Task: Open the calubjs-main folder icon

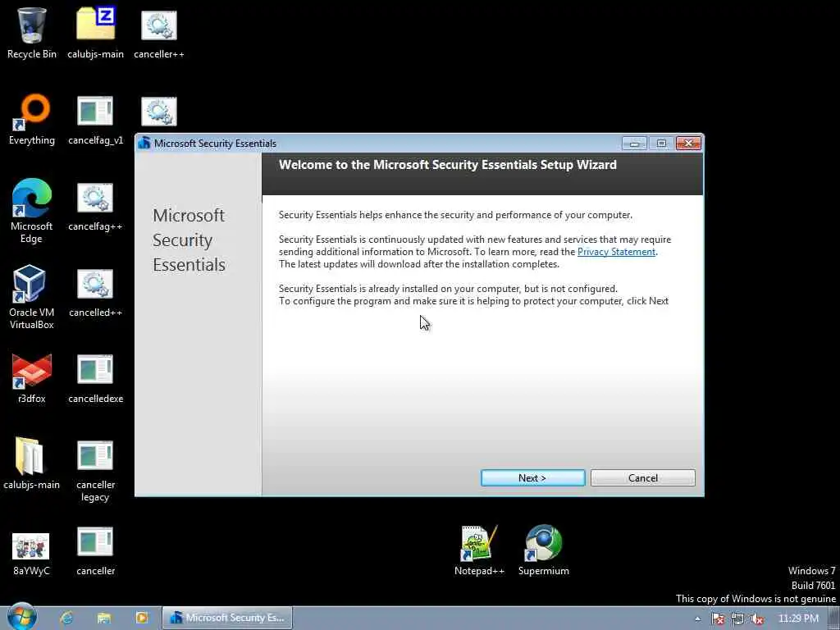Action: point(32,463)
